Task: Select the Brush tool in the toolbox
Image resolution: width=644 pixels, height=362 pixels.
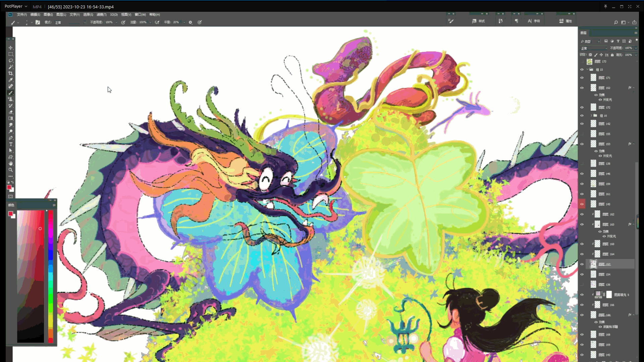Action: [11, 93]
